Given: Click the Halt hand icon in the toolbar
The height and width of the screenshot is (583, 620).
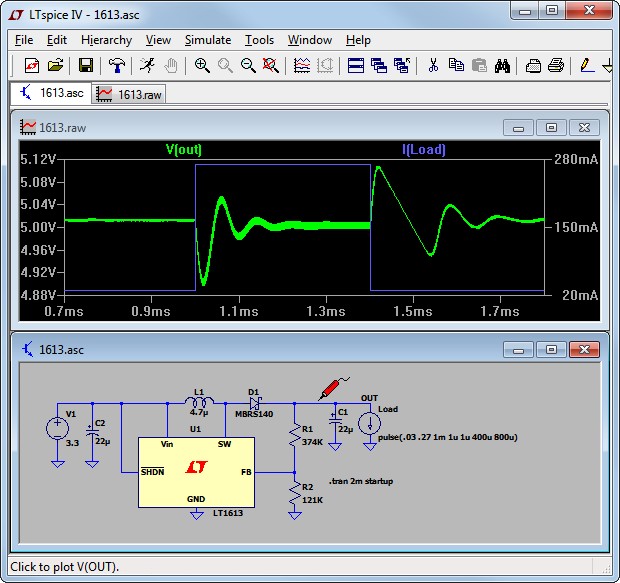Looking at the screenshot, I should (x=171, y=65).
